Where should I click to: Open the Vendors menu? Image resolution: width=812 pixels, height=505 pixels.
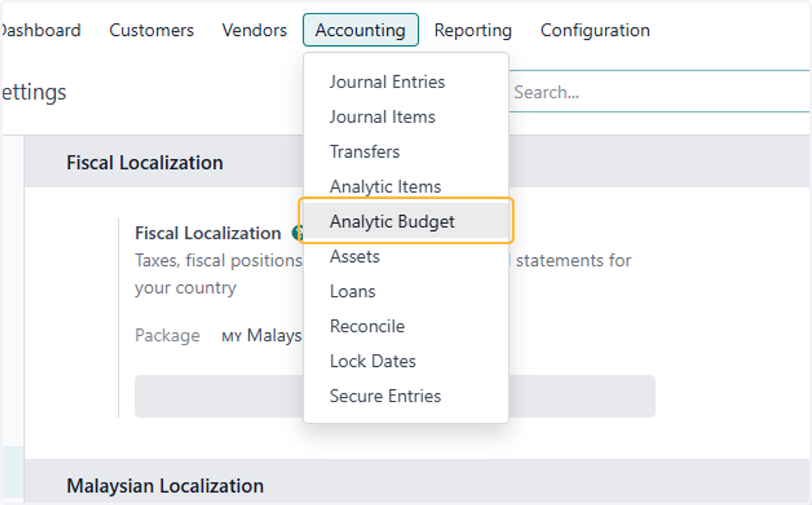(254, 30)
